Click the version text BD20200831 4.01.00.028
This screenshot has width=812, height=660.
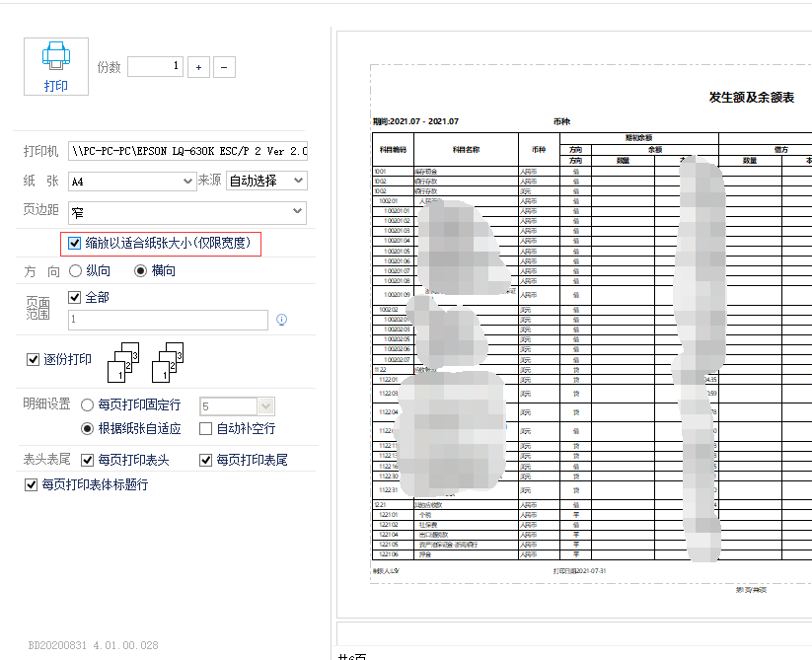click(93, 645)
